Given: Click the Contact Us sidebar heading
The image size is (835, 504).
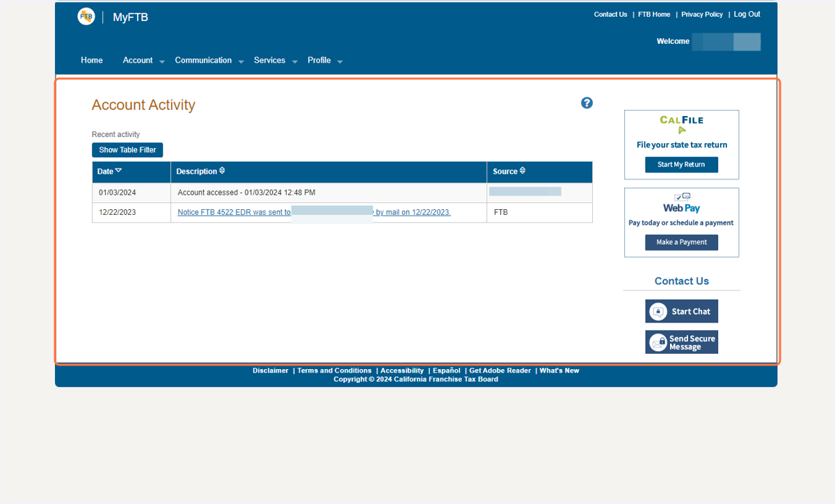Looking at the screenshot, I should (x=681, y=282).
